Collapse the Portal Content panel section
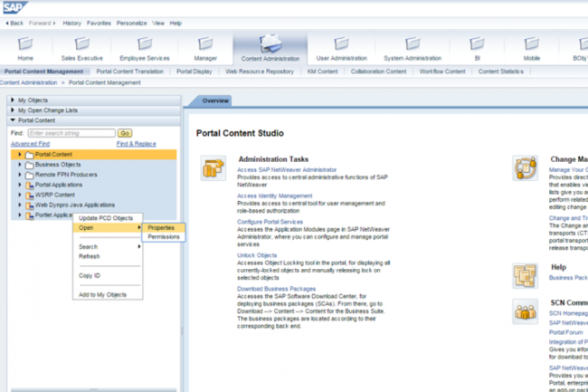The image size is (588, 392). click(x=12, y=120)
